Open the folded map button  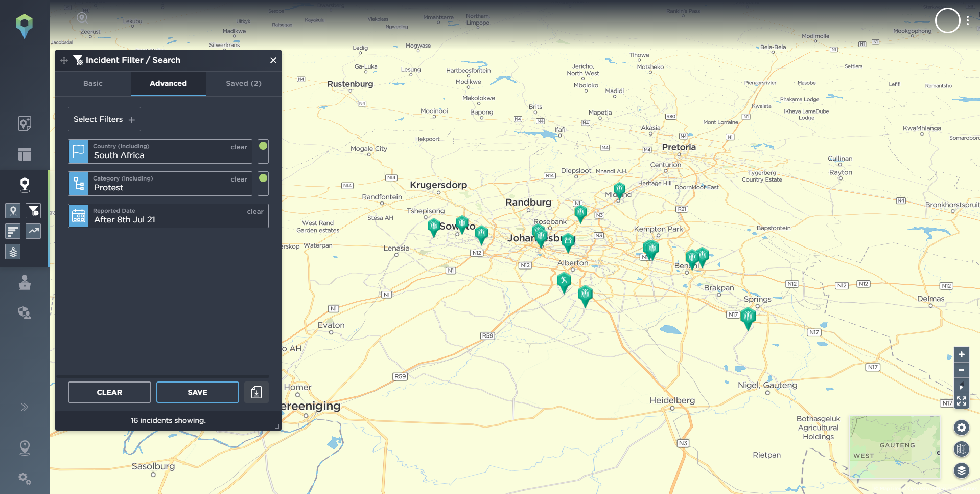coord(962,449)
